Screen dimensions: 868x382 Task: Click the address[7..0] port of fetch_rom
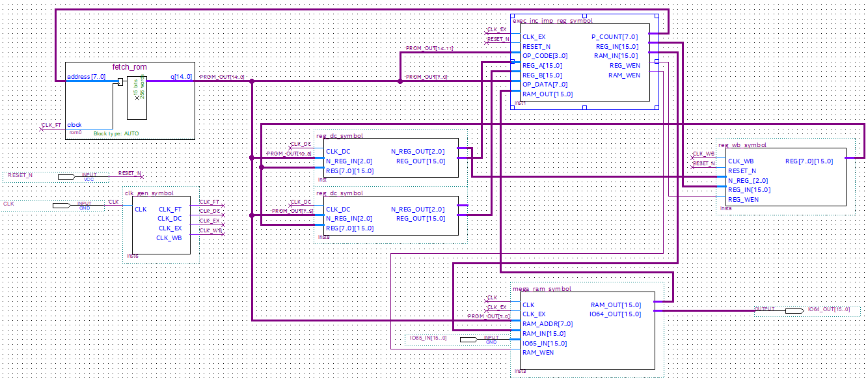point(87,77)
